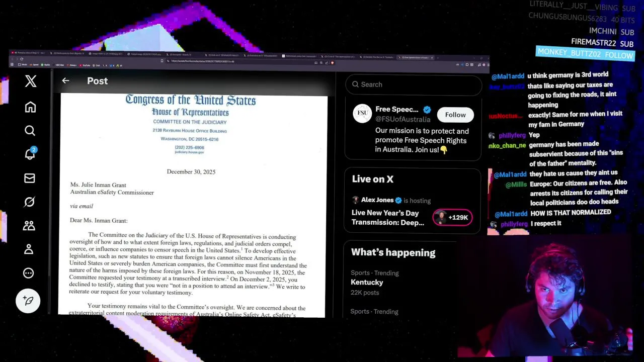Click MONKEY_BUTTZ02 FOLLOW alert
The image size is (644, 362).
[586, 53]
